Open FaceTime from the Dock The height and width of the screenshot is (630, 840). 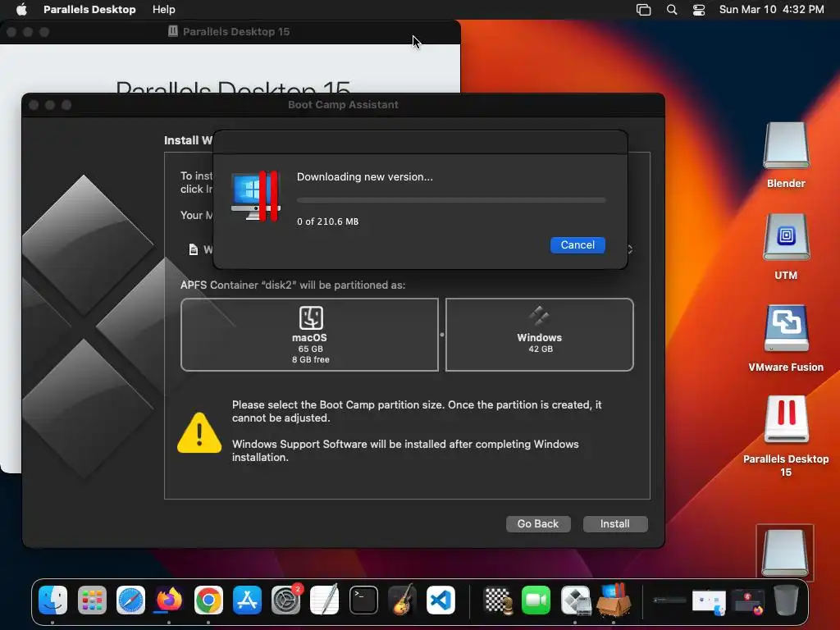pyautogui.click(x=536, y=600)
